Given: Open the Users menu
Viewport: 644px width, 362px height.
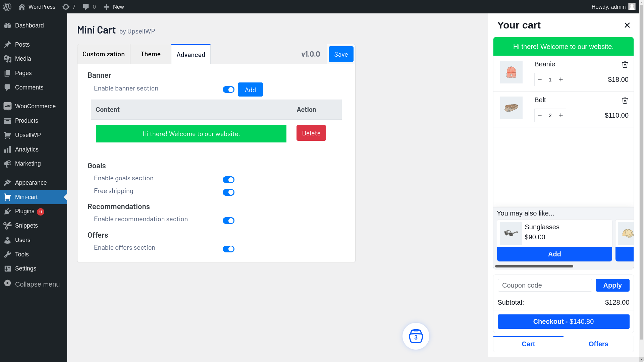Looking at the screenshot, I should pyautogui.click(x=34, y=240).
